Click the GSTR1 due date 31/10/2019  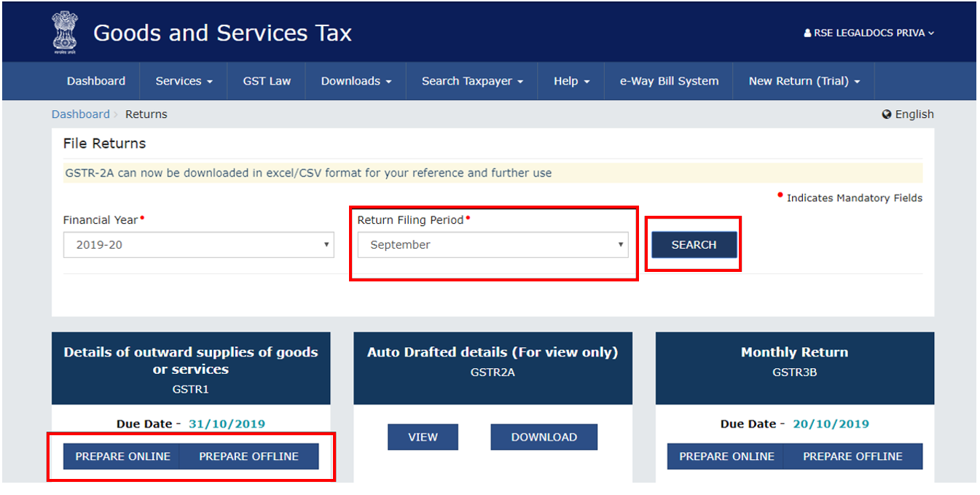click(x=227, y=424)
